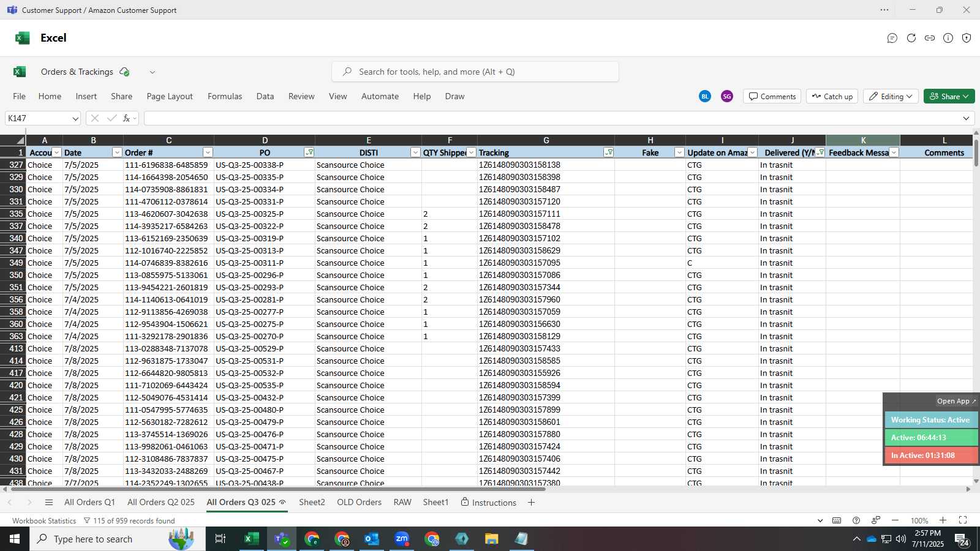Switch to the OLD Orders sheet tab
This screenshot has height=551, width=980.
pos(359,502)
